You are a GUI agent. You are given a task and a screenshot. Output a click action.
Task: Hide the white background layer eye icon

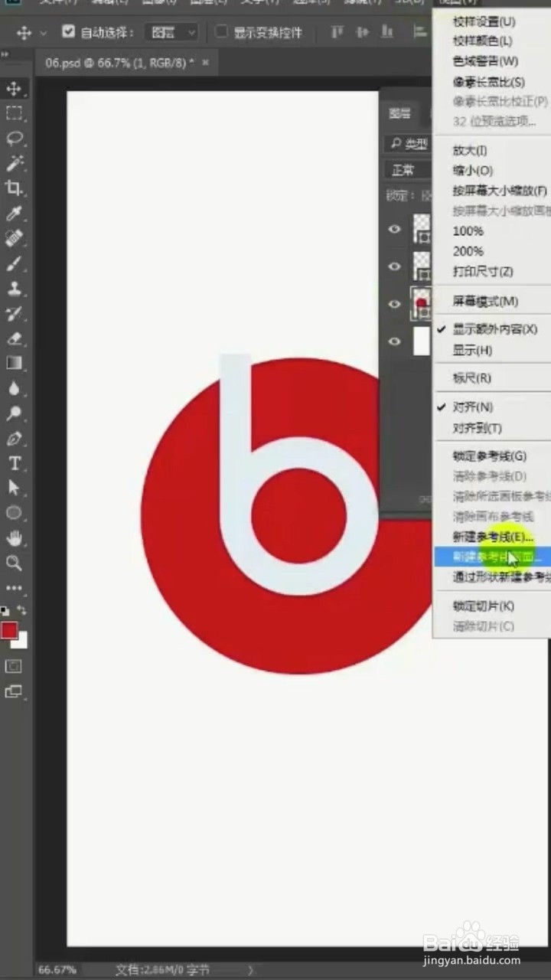(x=395, y=341)
